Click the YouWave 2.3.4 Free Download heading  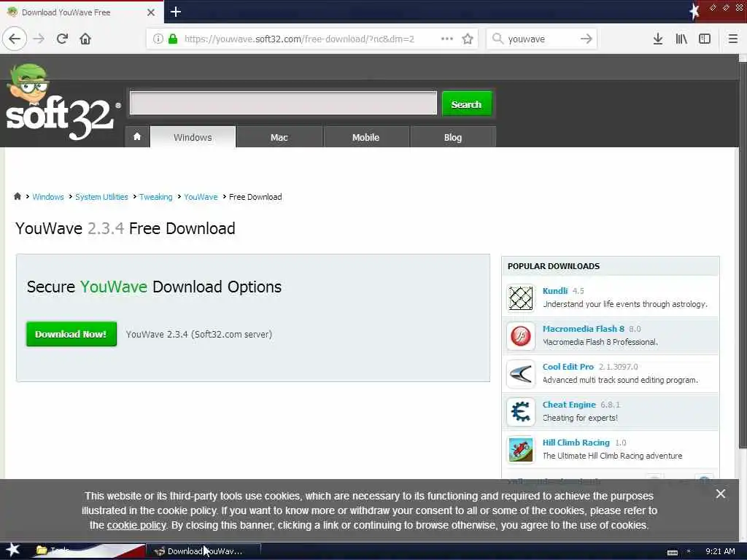coord(125,228)
